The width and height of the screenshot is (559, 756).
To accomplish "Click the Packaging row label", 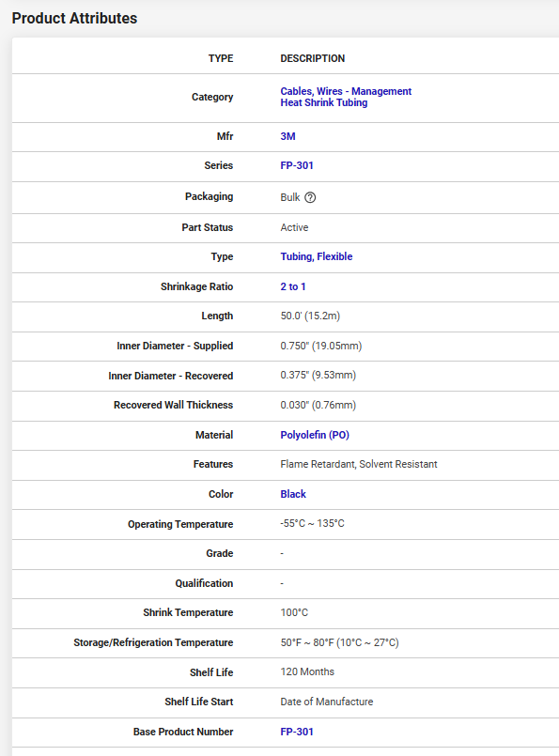I will click(x=209, y=196).
